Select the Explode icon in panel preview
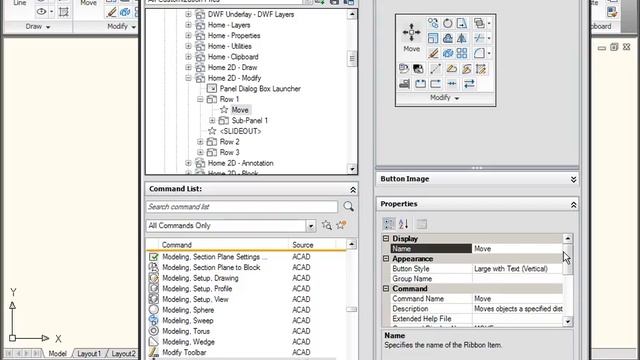 tap(448, 53)
